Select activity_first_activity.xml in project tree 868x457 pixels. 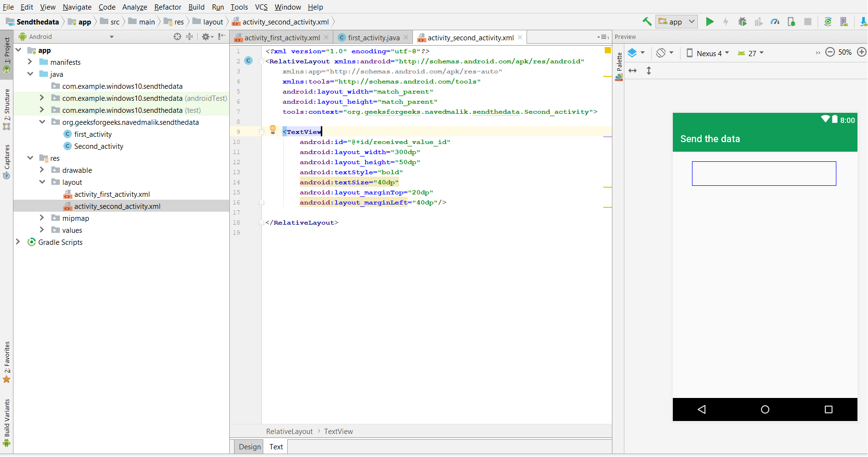point(112,194)
